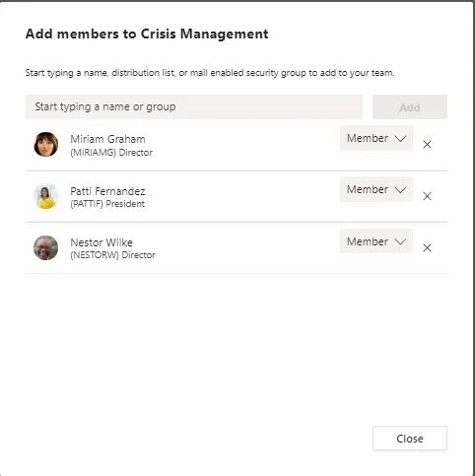Open Nestor Wilke's Member role dropdown
Screen dimensions: 475x476
tap(376, 241)
